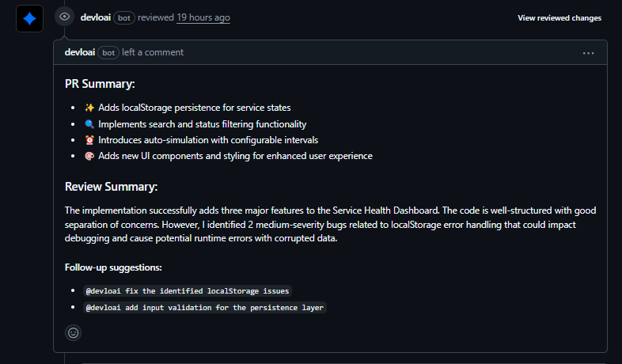Click devloai author name in comment header
This screenshot has height=364, width=622.
pyautogui.click(x=80, y=52)
